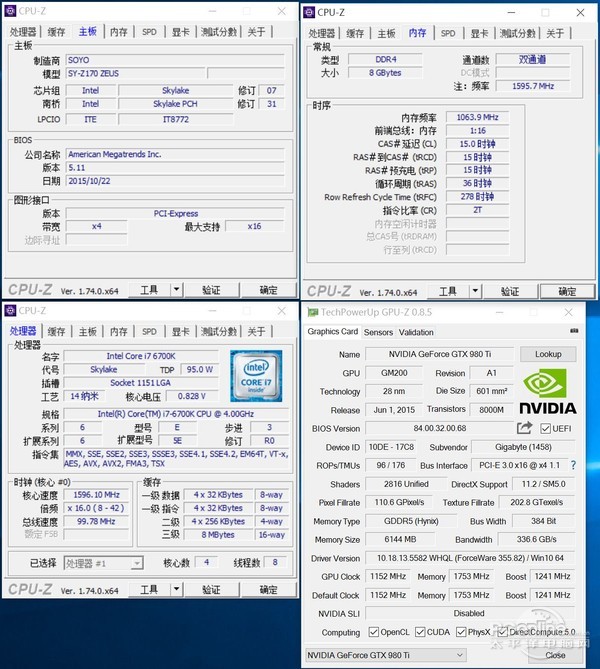
Task: Click the BIOS save/share arrow icon in GPU-Z
Action: click(524, 428)
